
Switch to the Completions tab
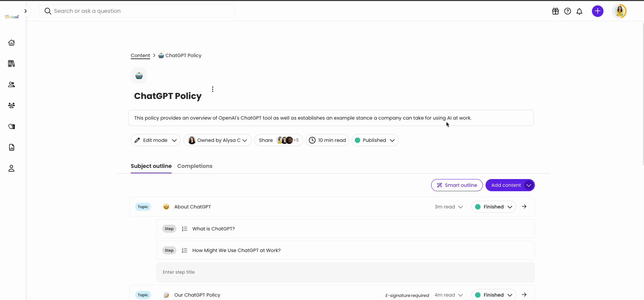pos(195,166)
